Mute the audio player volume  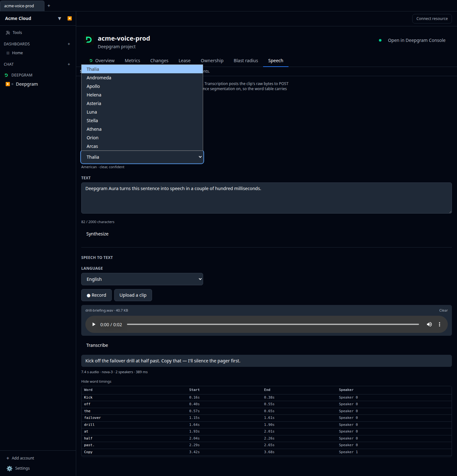[x=429, y=324]
